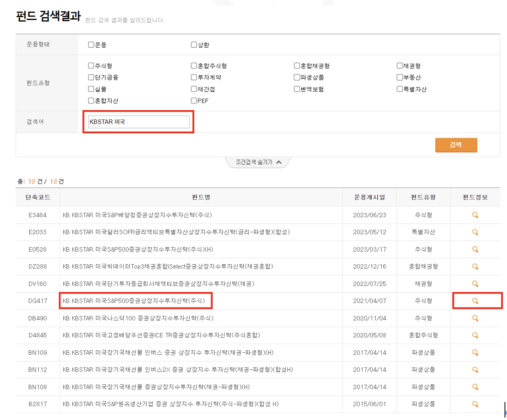The image size is (507, 420).
Task: Toggle the 변액보험 checkbox
Action: 297,88
